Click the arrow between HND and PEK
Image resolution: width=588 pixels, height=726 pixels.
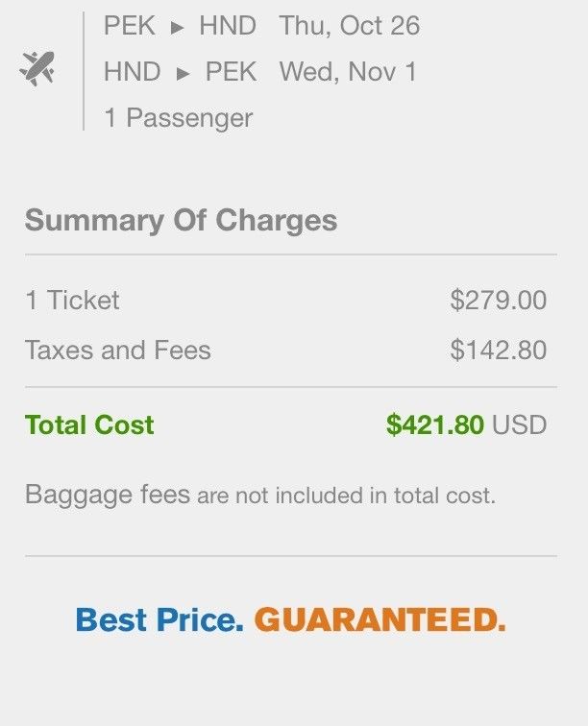(176, 73)
